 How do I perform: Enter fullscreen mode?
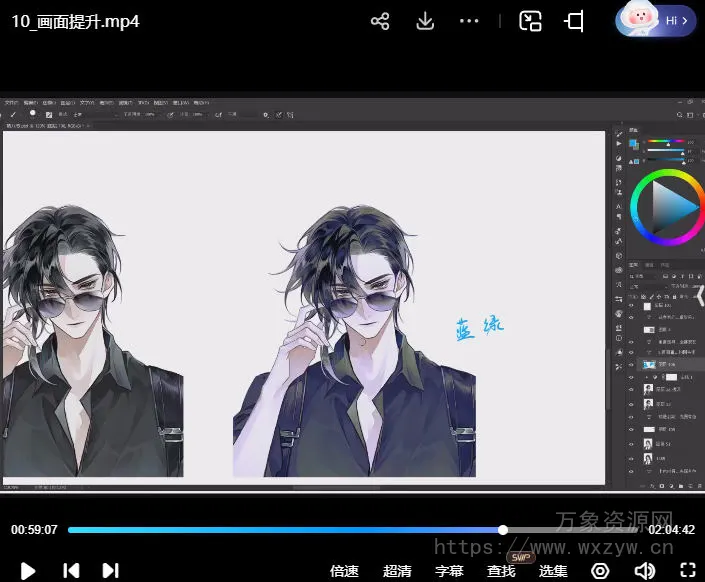coord(688,571)
